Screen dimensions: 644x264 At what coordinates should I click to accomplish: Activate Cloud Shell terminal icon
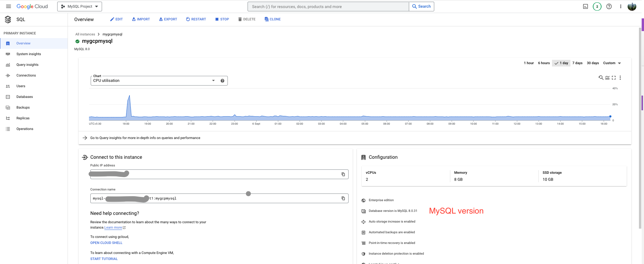point(585,6)
